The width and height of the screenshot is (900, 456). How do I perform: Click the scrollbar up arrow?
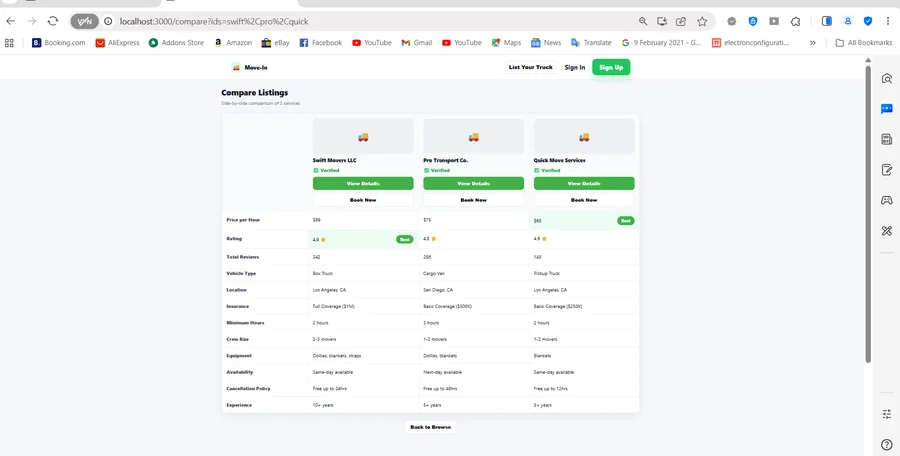point(869,60)
